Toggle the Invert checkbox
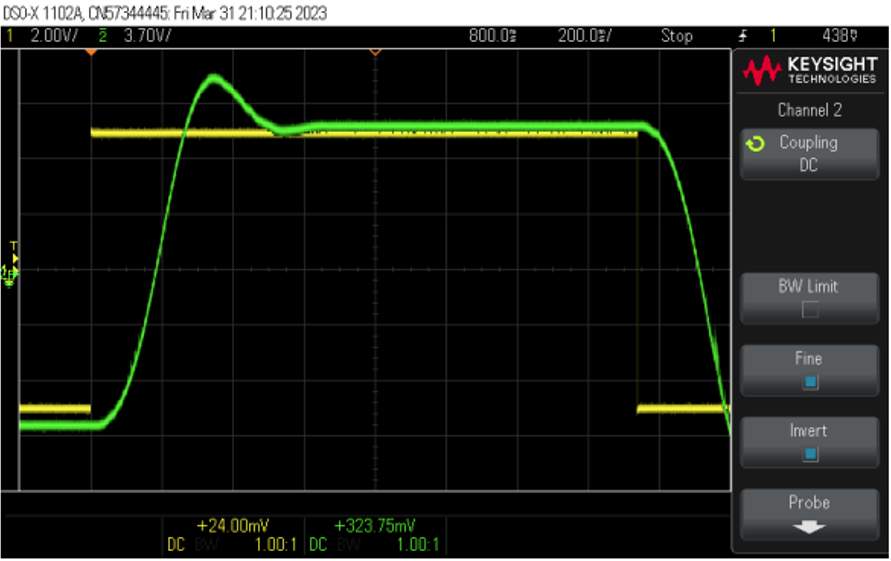The width and height of the screenshot is (891, 561). pos(809,454)
